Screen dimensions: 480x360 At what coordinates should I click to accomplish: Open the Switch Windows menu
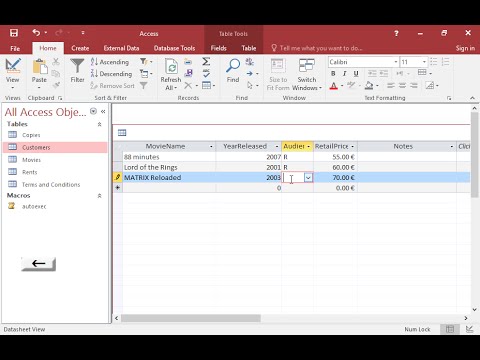[307, 74]
